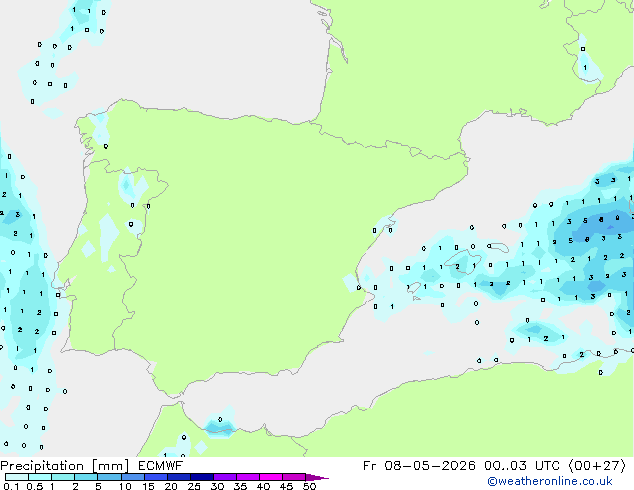Click the over-50 arrow tip of legend
634x490 pixels.
point(317,477)
